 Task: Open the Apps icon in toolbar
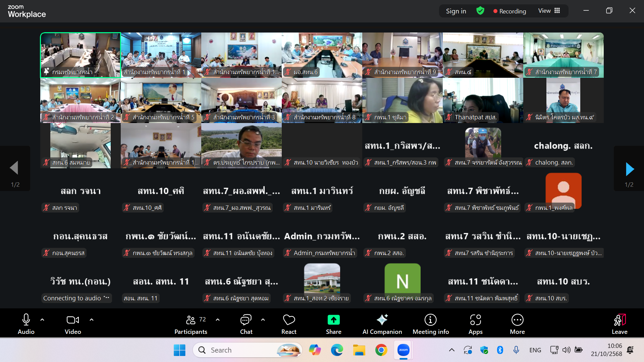click(475, 320)
